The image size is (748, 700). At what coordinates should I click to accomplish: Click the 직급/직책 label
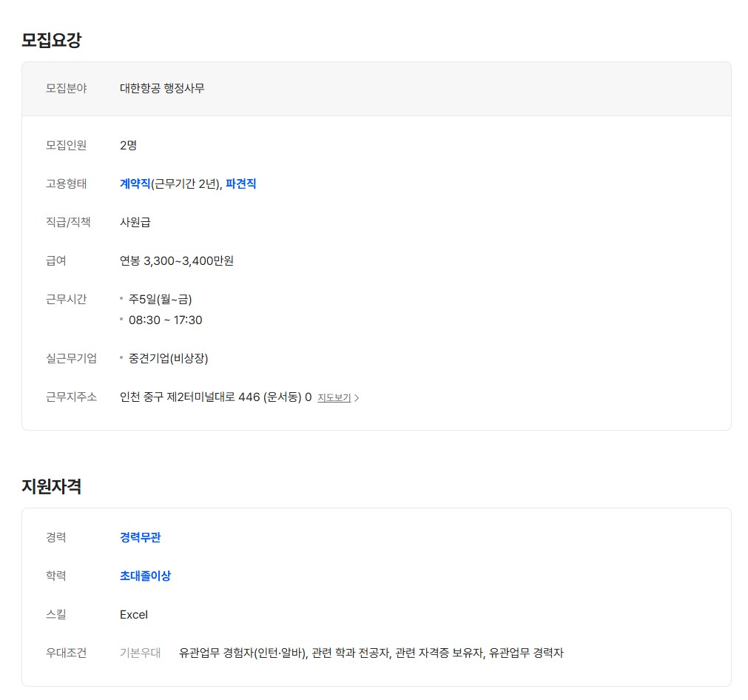(x=68, y=223)
